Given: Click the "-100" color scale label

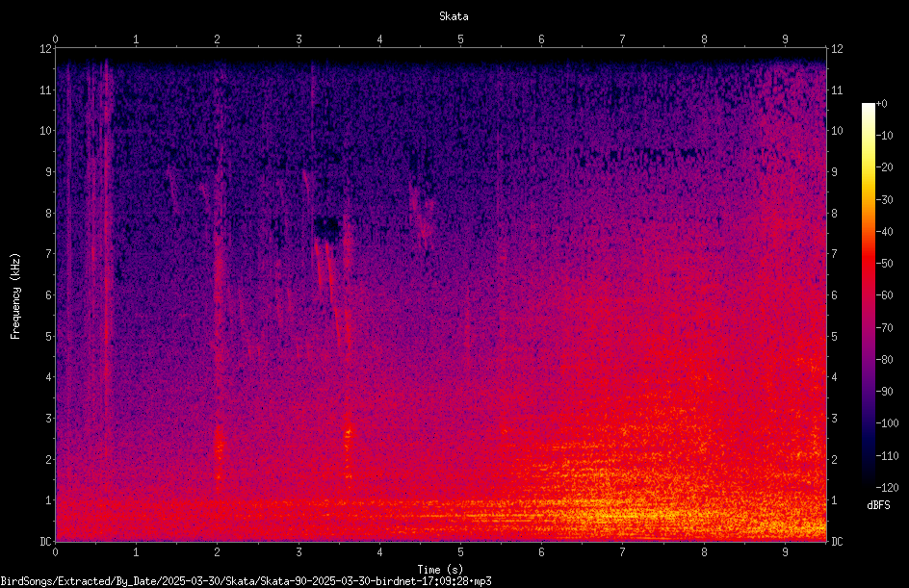Looking at the screenshot, I should [x=887, y=423].
